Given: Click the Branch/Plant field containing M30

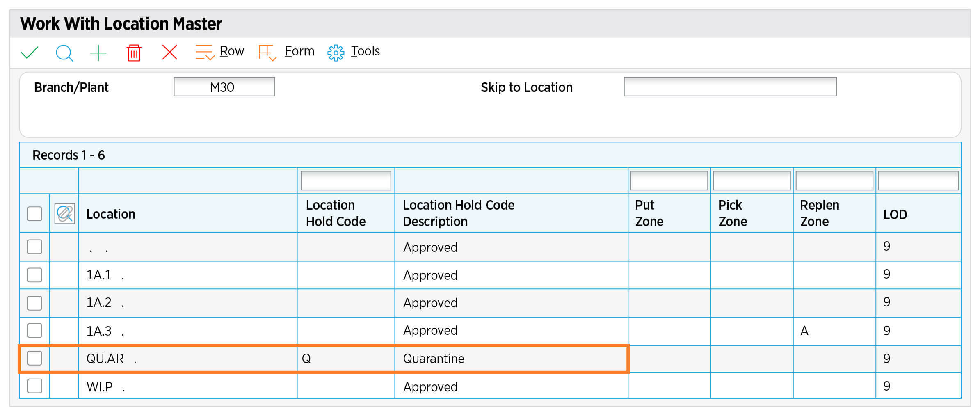Looking at the screenshot, I should click(x=224, y=87).
